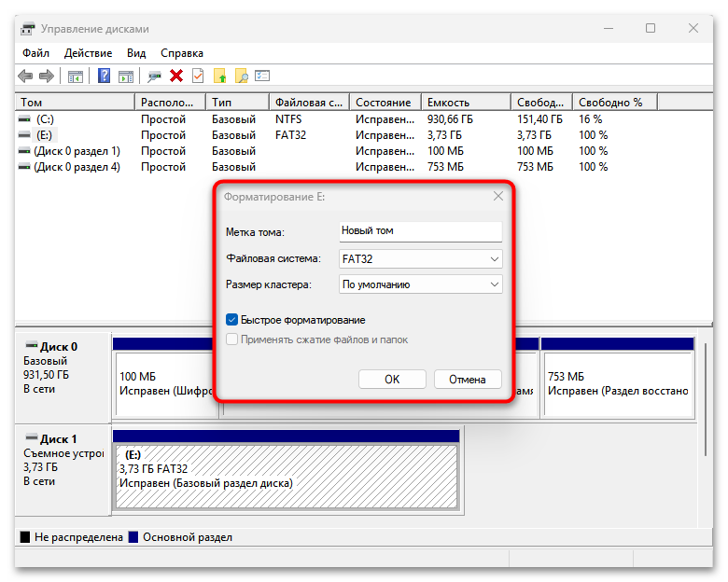The width and height of the screenshot is (728, 582).
Task: Click the Диск 1 Съемное устройство label panel
Action: click(63, 469)
